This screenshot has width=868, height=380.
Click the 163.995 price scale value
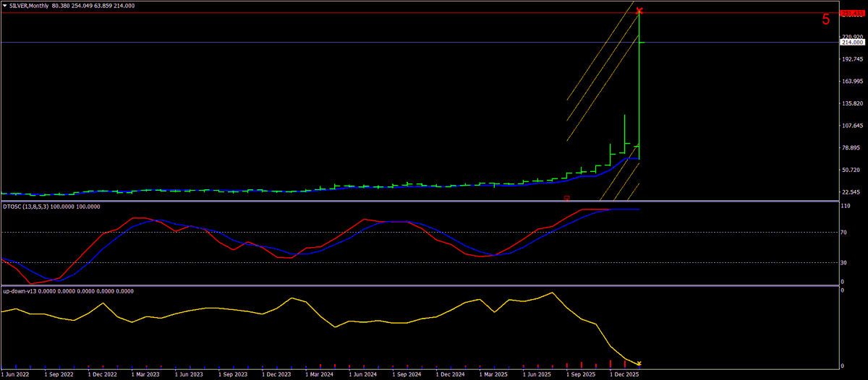pos(853,82)
